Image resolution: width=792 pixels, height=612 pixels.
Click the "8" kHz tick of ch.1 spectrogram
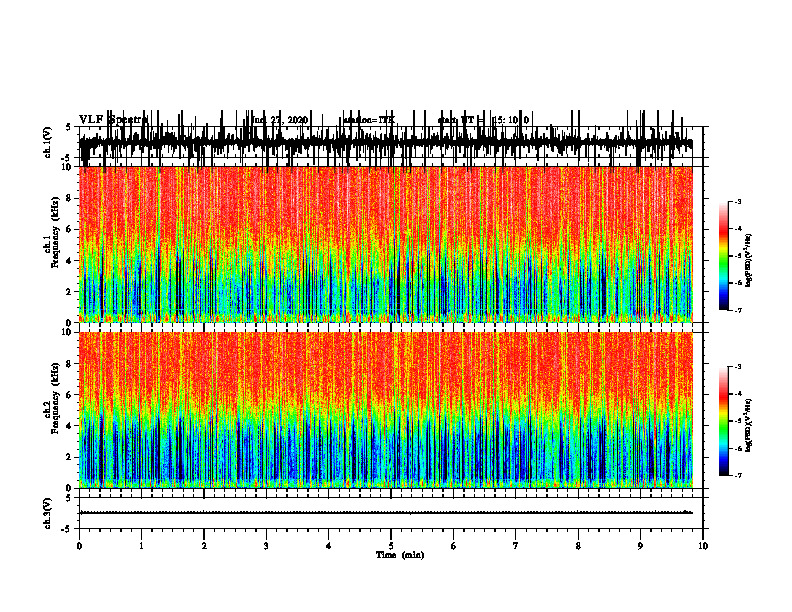coord(70,198)
